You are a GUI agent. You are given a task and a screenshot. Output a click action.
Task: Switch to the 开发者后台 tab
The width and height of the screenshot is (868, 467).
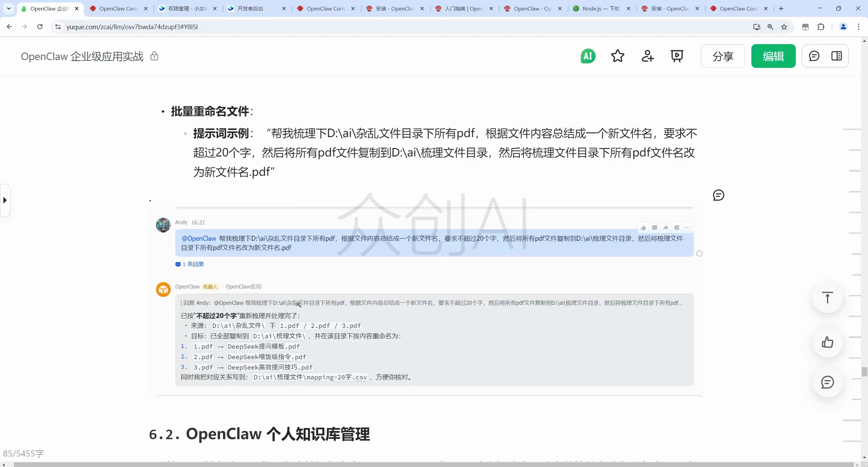[x=257, y=8]
